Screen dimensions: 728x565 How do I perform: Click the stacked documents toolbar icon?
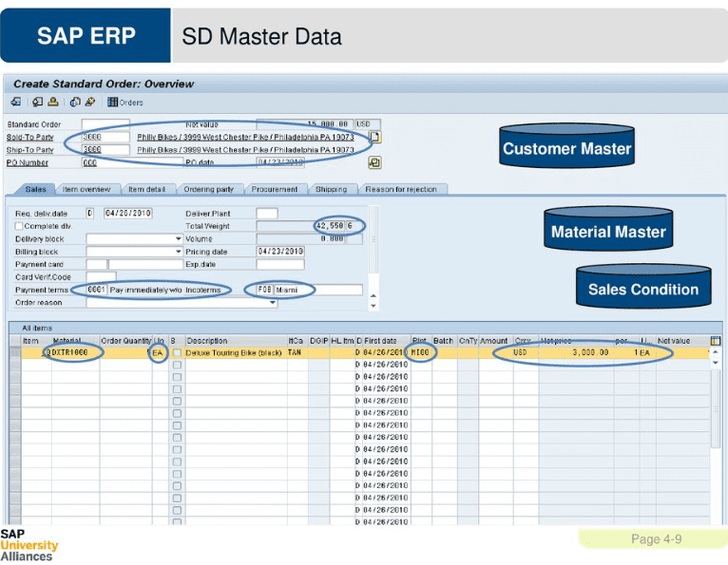pyautogui.click(x=75, y=102)
